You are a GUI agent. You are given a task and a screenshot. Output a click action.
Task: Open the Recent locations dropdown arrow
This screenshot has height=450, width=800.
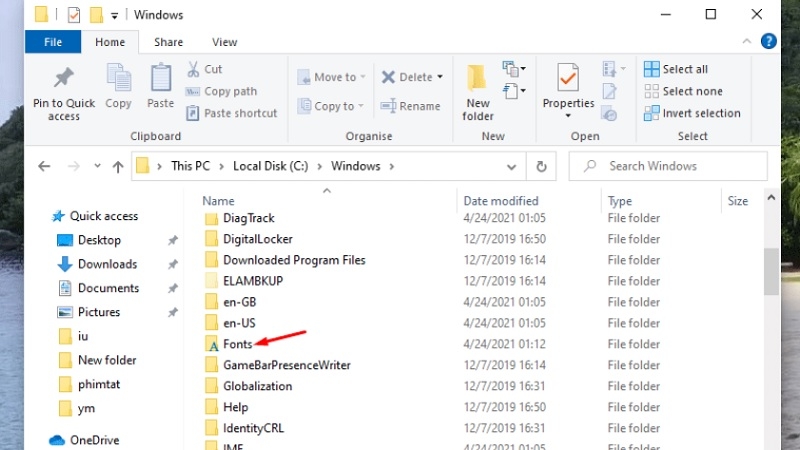tap(97, 166)
